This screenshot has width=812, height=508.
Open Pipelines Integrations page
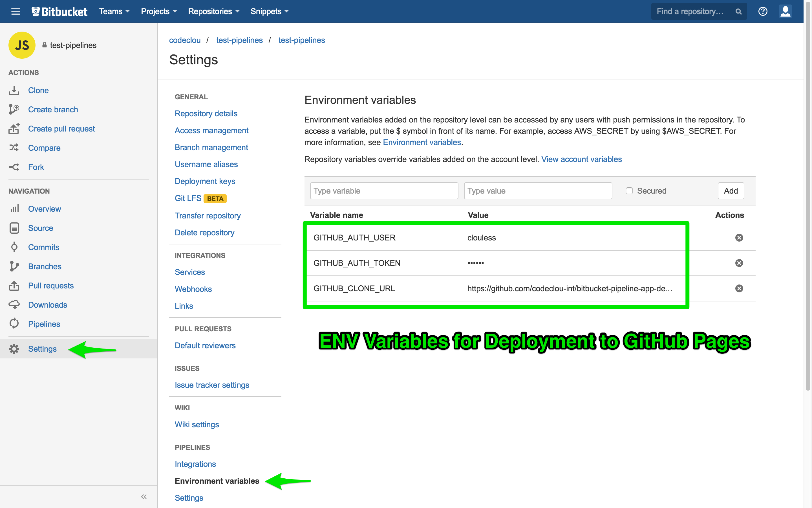[x=195, y=464]
